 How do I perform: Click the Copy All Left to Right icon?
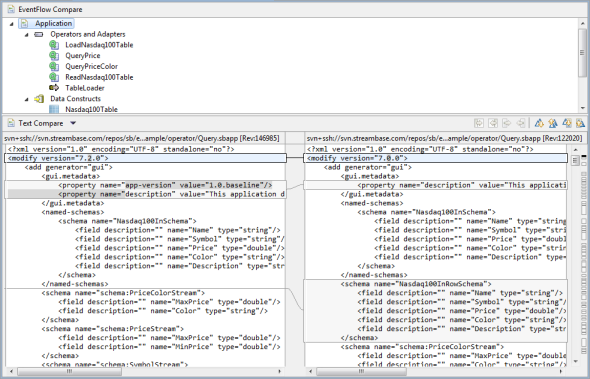click(x=479, y=123)
